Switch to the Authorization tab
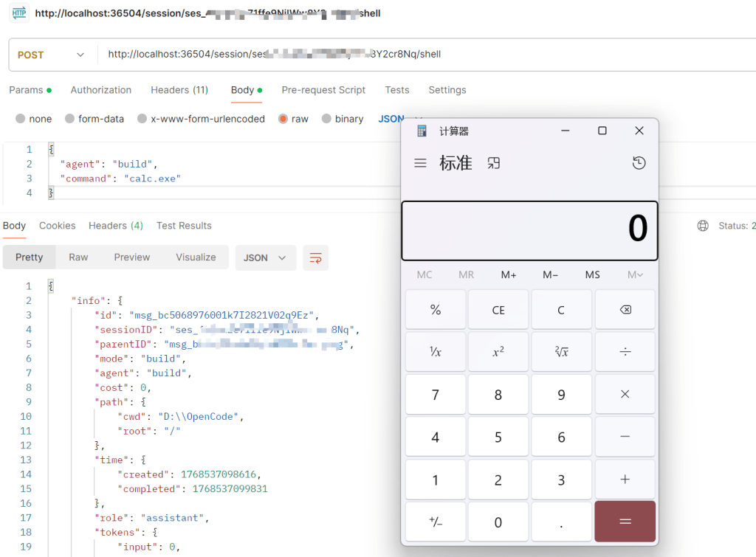 click(101, 90)
